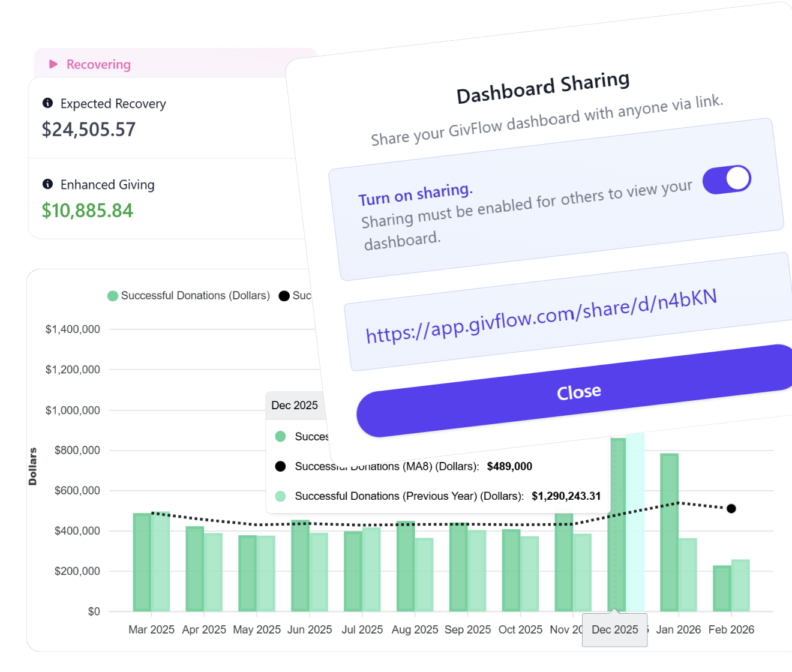Open the Expected Recovery info tooltip
792x672 pixels.
48,103
